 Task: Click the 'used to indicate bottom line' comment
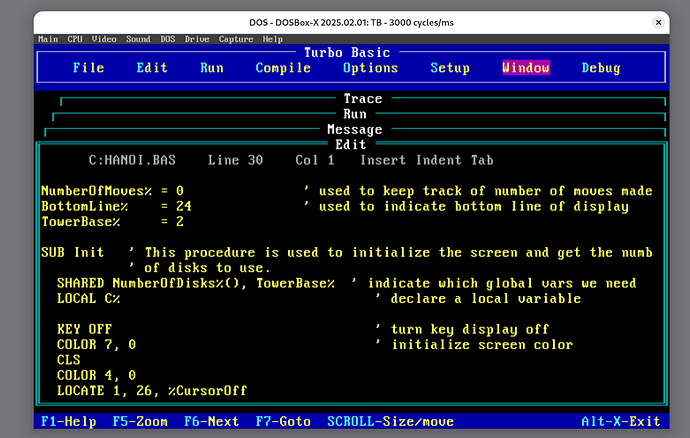pos(466,206)
